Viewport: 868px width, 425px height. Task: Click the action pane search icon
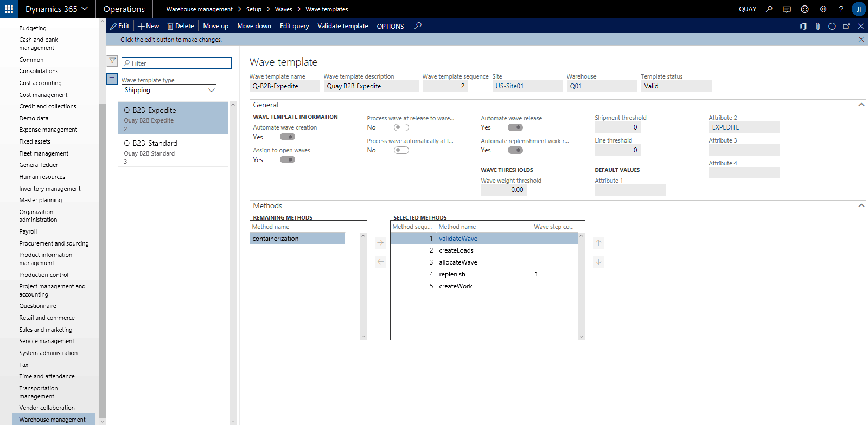tap(418, 25)
